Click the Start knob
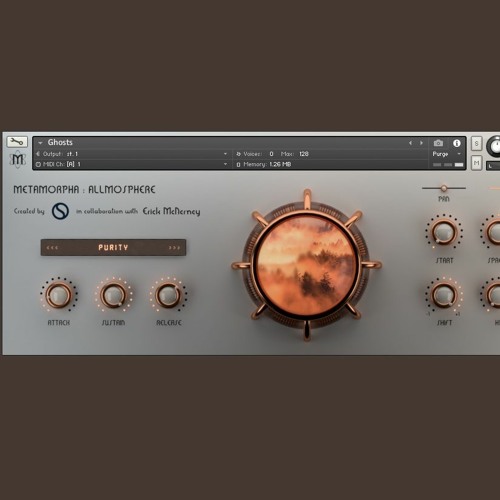The image size is (500, 500). click(443, 232)
